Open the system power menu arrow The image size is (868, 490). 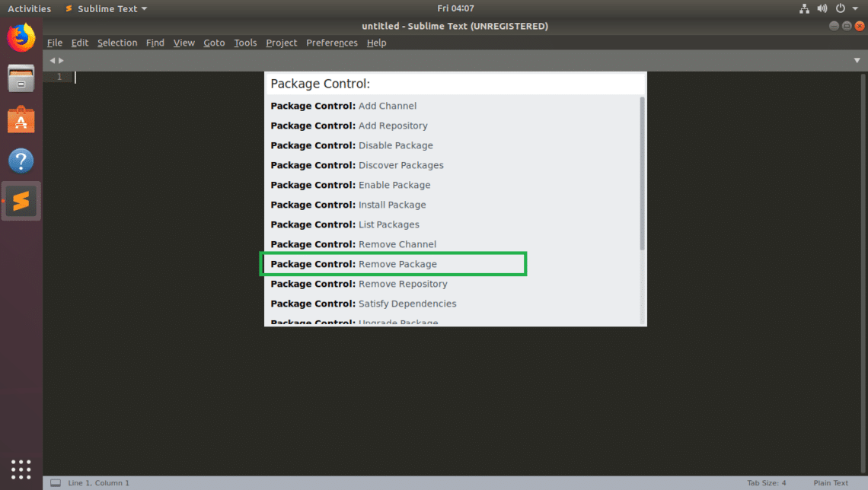855,9
